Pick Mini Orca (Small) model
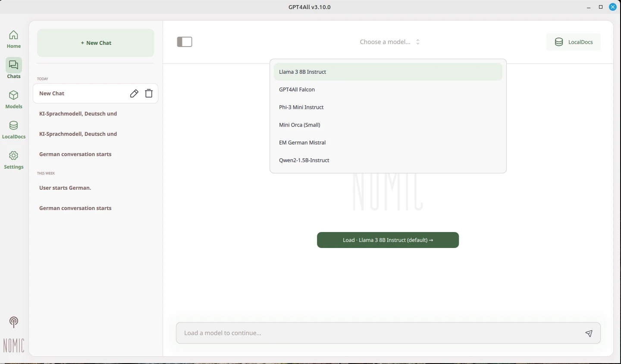Image resolution: width=621 pixels, height=364 pixels. pyautogui.click(x=388, y=125)
